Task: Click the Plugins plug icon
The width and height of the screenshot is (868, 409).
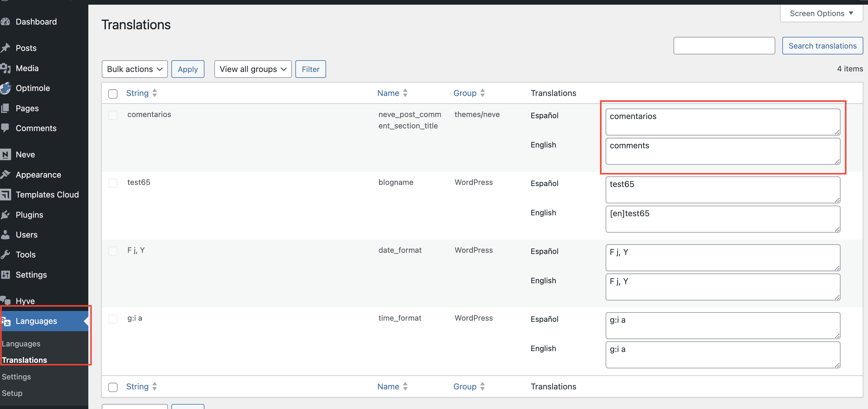Action: point(5,215)
